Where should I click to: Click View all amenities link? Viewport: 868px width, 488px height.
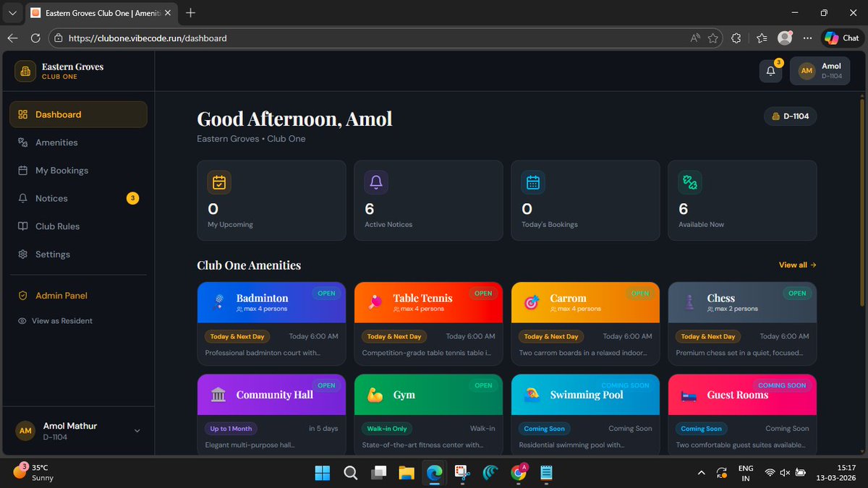pos(798,265)
